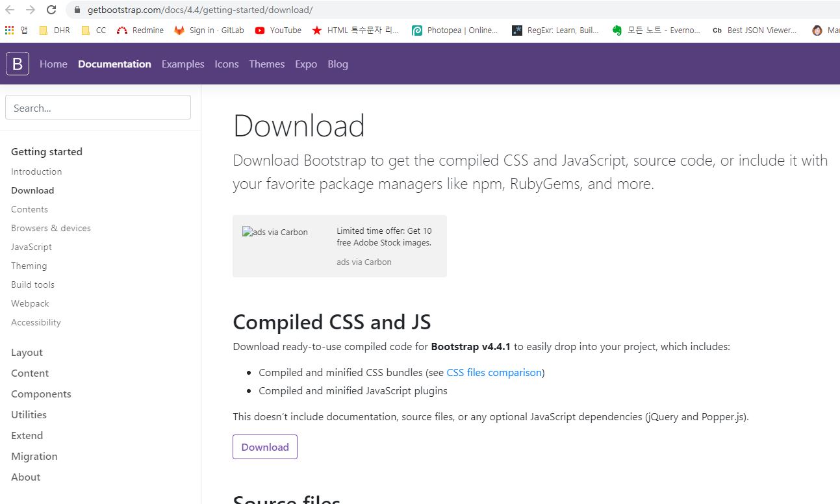Open the Redmine bookmark

click(x=140, y=31)
